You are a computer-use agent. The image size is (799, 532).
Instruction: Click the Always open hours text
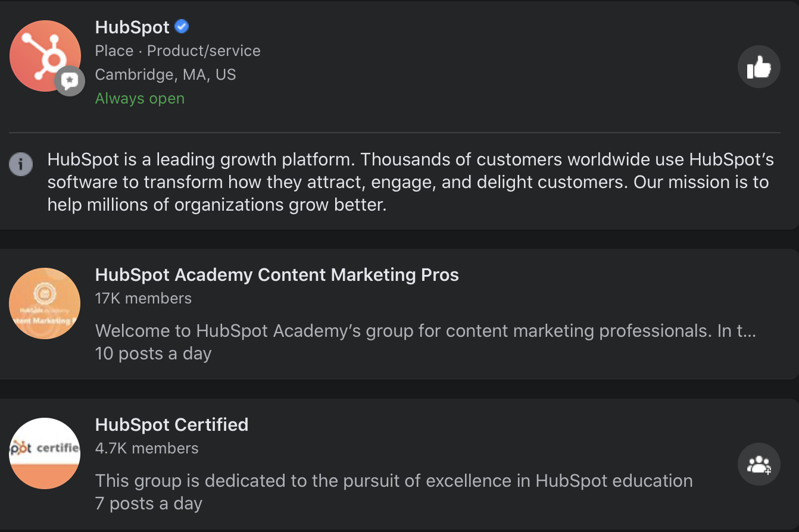(140, 98)
